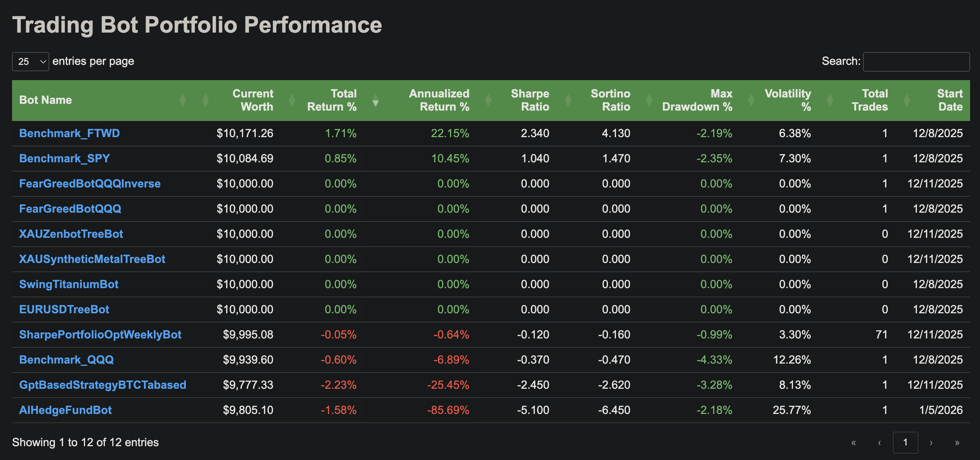980x460 pixels.
Task: Open EURUSDTreeBot performance page
Action: 64,309
